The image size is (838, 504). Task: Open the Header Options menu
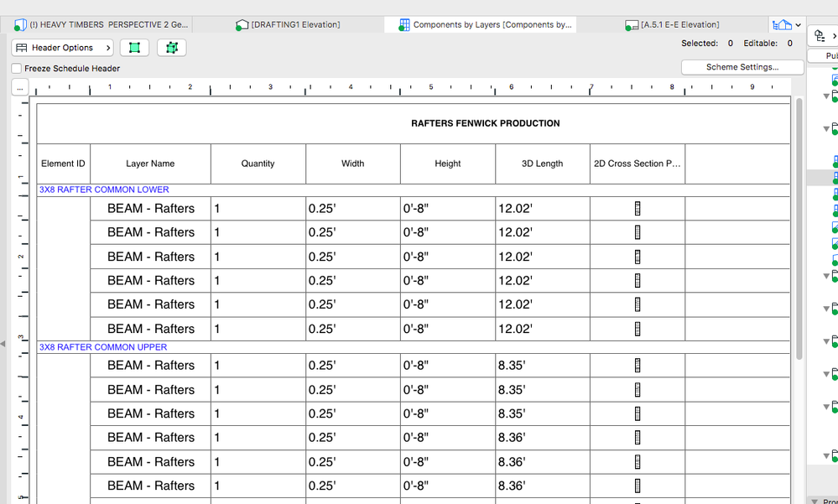(62, 48)
